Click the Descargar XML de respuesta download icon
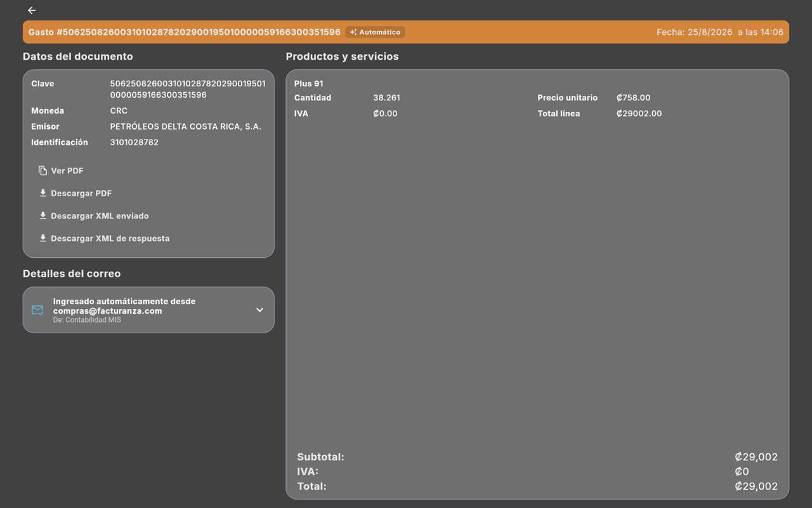 pos(43,238)
